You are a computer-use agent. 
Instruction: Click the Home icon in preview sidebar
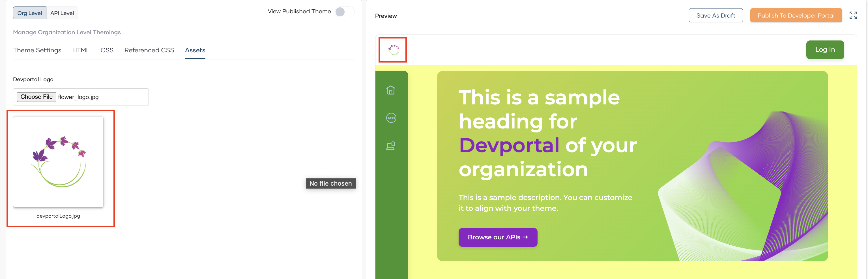(x=390, y=90)
